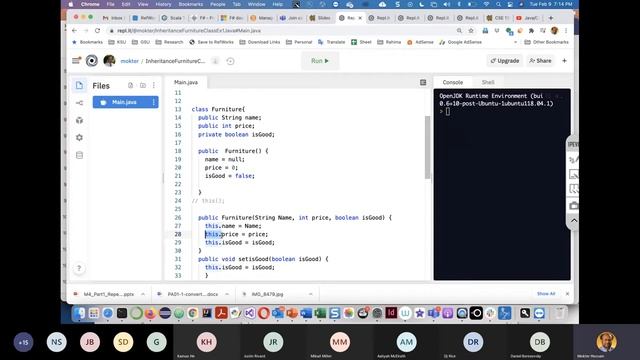Expand options for IMG_8479.jpg download
The image size is (640, 360).
point(311,294)
